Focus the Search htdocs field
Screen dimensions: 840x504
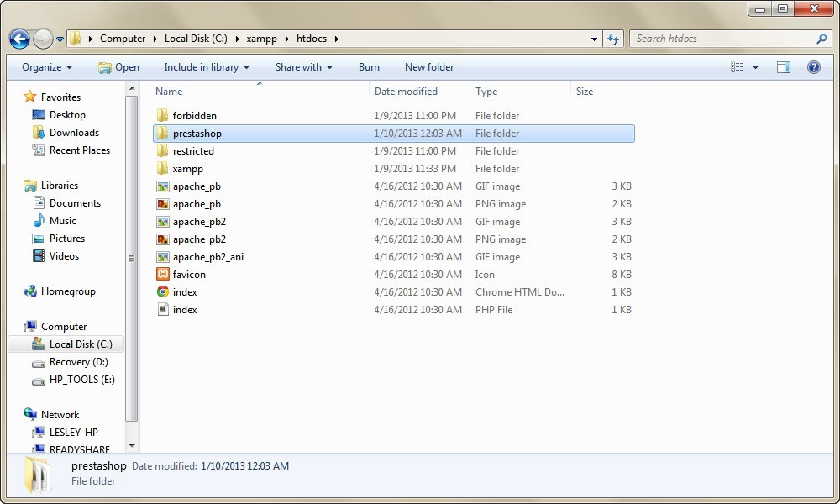[732, 39]
